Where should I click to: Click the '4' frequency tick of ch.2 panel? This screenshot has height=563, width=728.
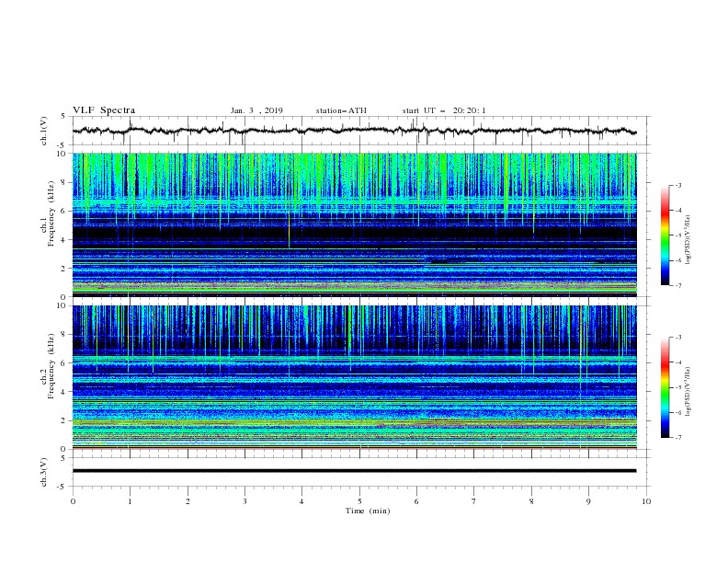click(63, 392)
